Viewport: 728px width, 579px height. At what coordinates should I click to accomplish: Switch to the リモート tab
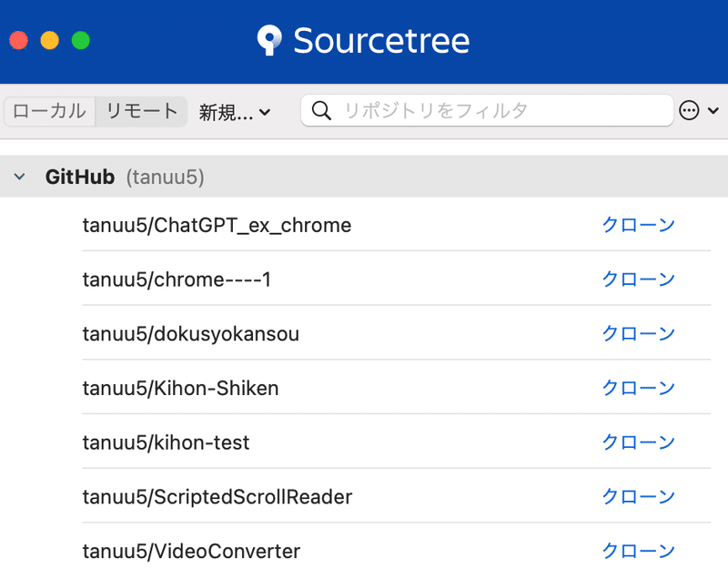click(x=142, y=111)
